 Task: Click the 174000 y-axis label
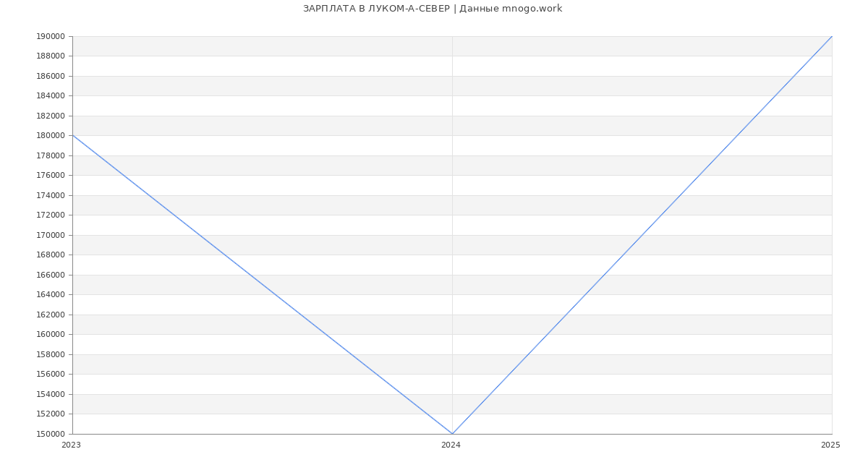[51, 195]
